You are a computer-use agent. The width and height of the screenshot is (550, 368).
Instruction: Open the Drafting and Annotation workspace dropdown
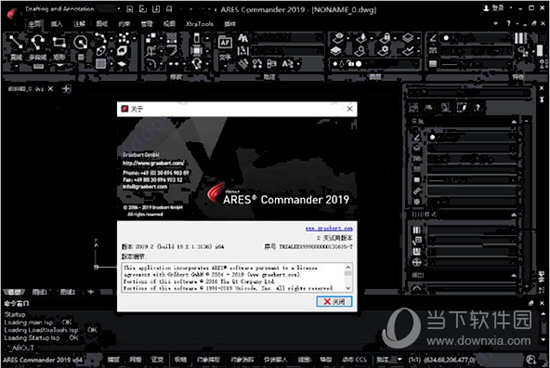[x=119, y=9]
